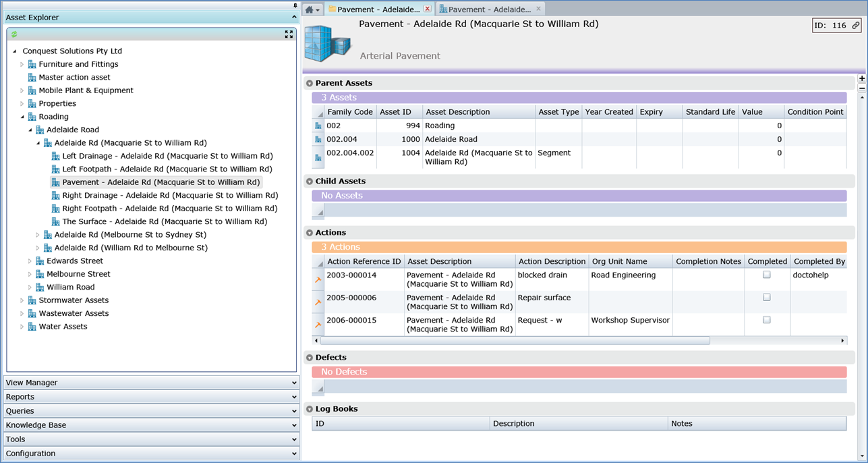
Task: Tick Completed checkbox for action 2005-000006
Action: click(766, 297)
